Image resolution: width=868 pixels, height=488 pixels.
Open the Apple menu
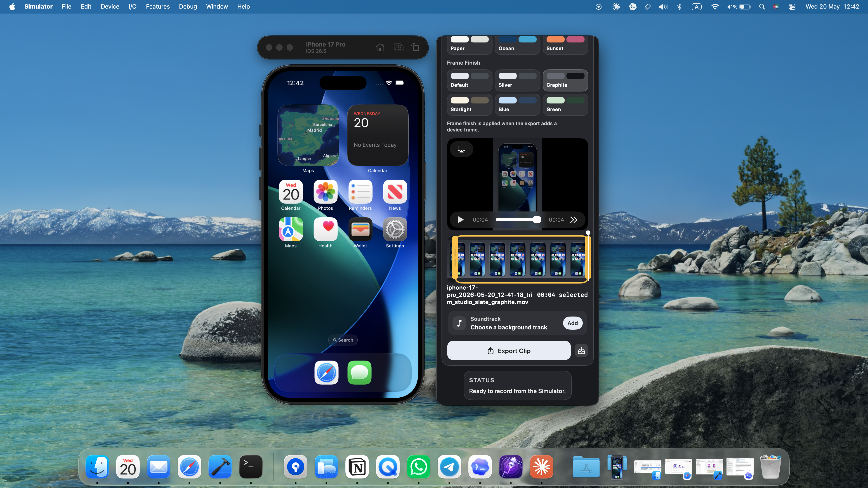[x=12, y=7]
